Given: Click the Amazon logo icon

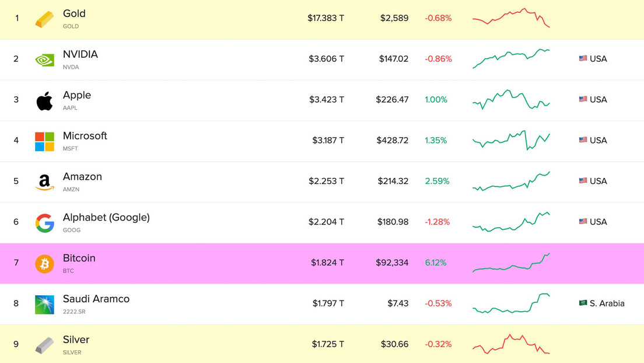Looking at the screenshot, I should [x=44, y=182].
